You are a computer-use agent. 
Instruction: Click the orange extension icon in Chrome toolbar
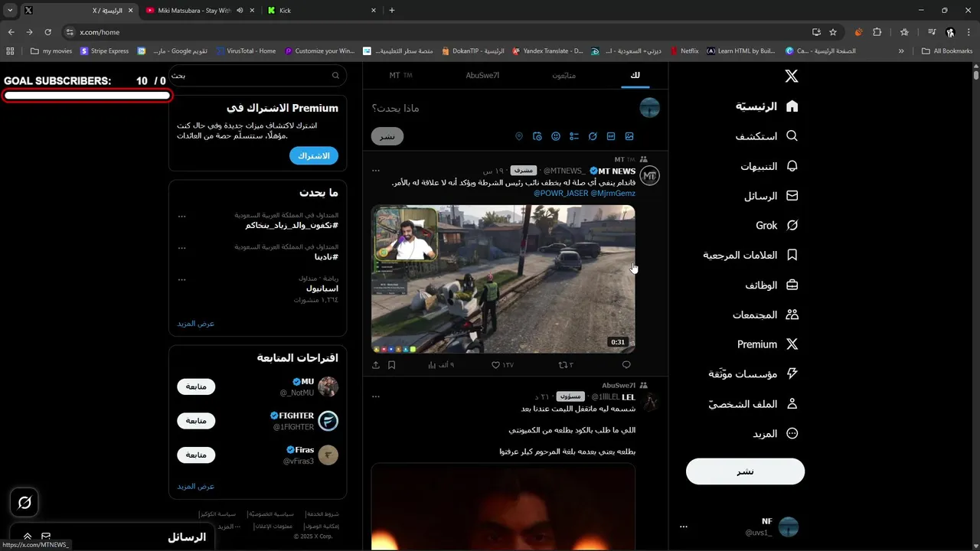click(858, 32)
